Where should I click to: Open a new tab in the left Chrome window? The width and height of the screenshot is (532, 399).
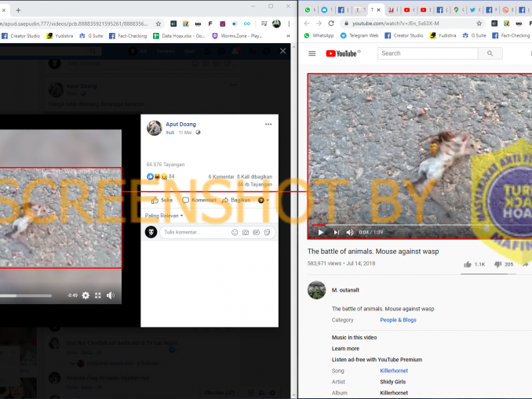pos(18,10)
